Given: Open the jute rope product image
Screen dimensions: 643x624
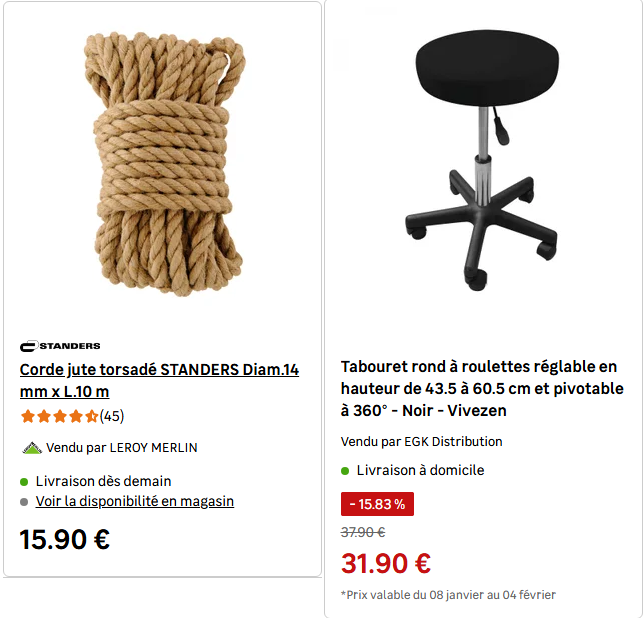Looking at the screenshot, I should click(164, 164).
